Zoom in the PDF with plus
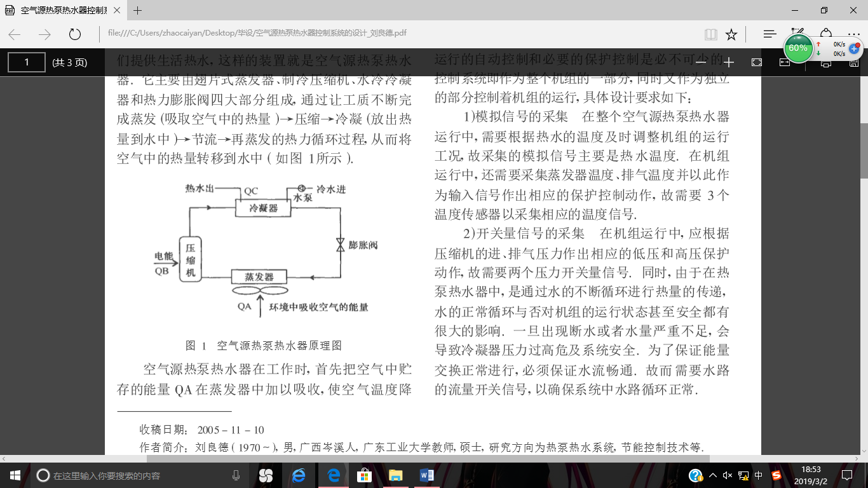Viewport: 868px width, 488px height. click(729, 62)
